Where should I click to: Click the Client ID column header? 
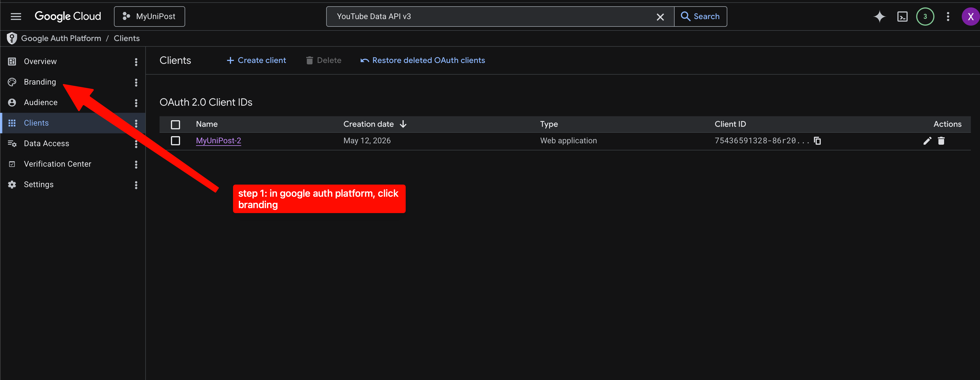tap(730, 124)
